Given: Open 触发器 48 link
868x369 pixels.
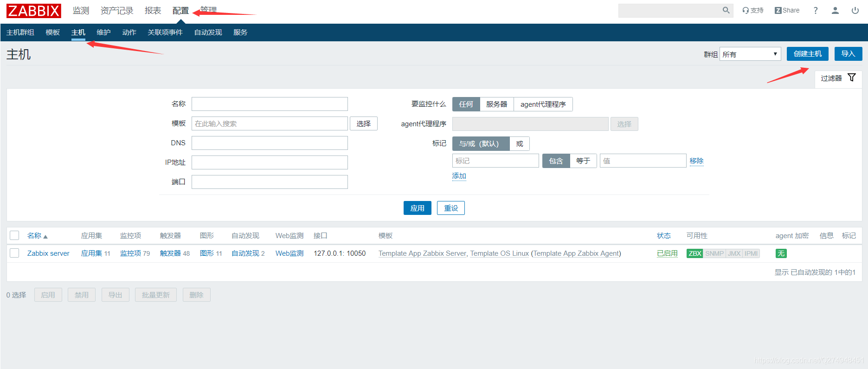Looking at the screenshot, I should [x=170, y=253].
